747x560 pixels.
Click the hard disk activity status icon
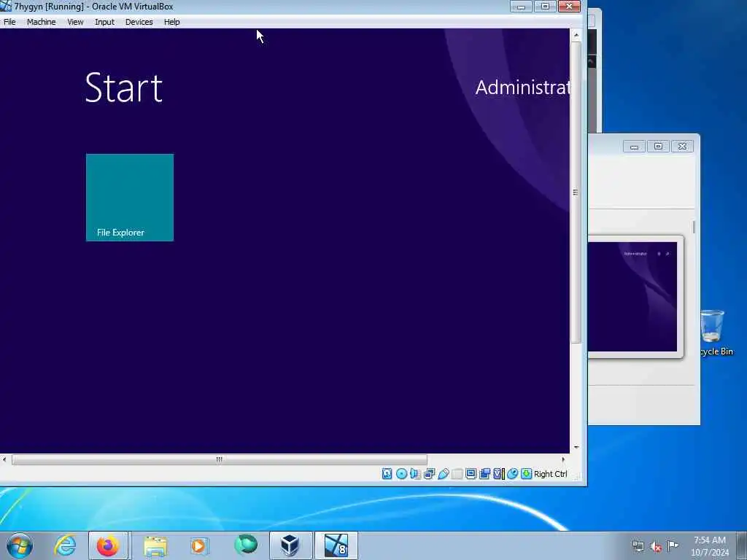tap(387, 474)
